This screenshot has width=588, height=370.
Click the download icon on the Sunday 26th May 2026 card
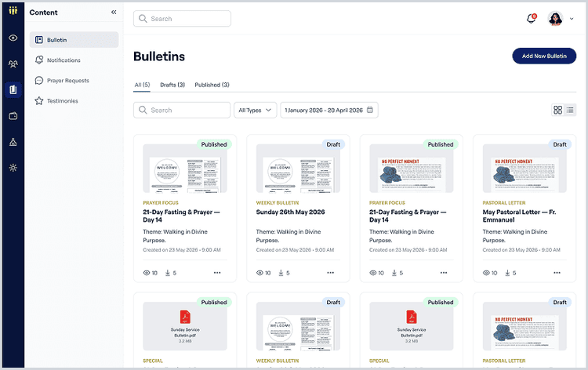pyautogui.click(x=281, y=273)
